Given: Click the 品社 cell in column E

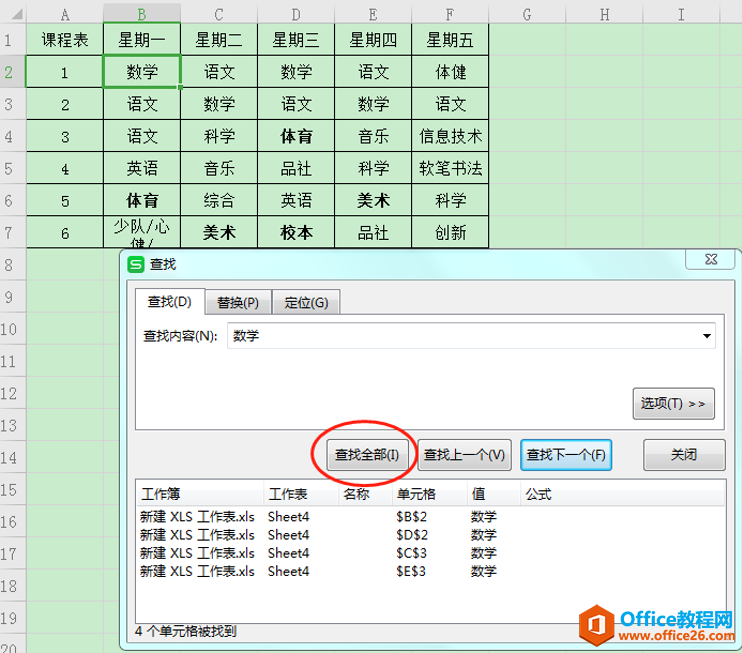Looking at the screenshot, I should click(x=373, y=232).
